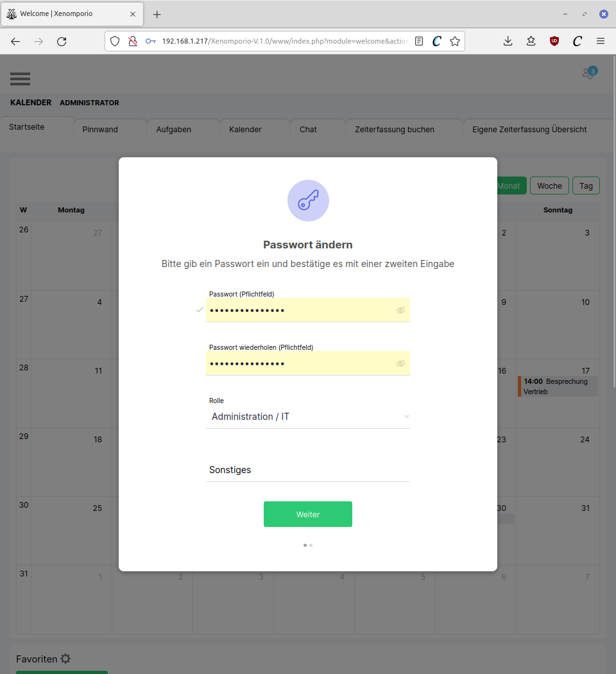Open Firefox application menu
Viewport: 616px width, 674px height.
[601, 41]
